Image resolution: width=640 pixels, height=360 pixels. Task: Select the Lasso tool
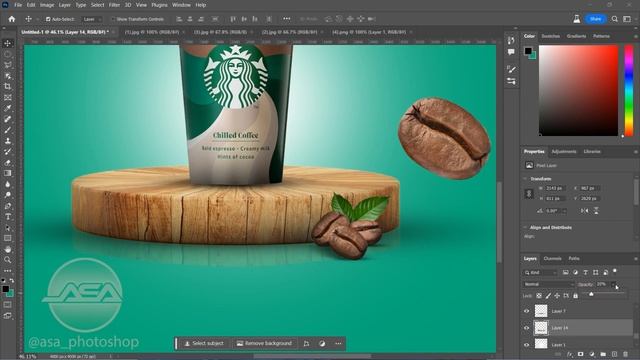pyautogui.click(x=7, y=65)
